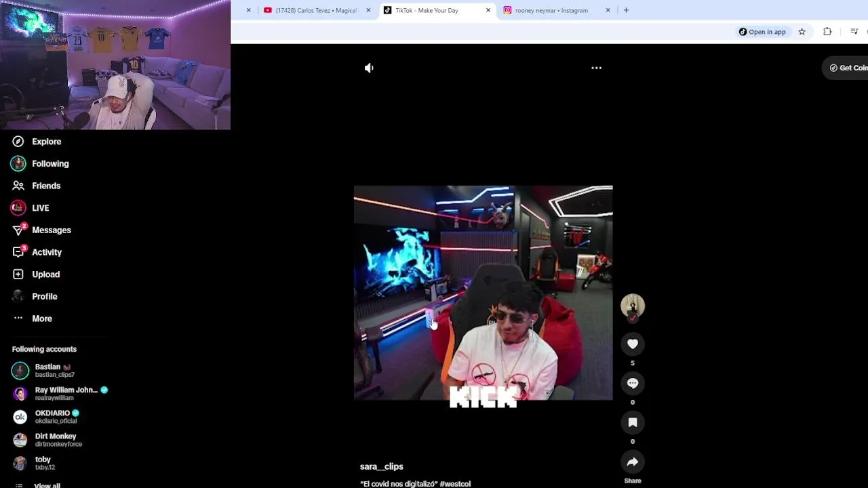The height and width of the screenshot is (488, 868).
Task: Open the three-dots video options menu
Action: 596,68
